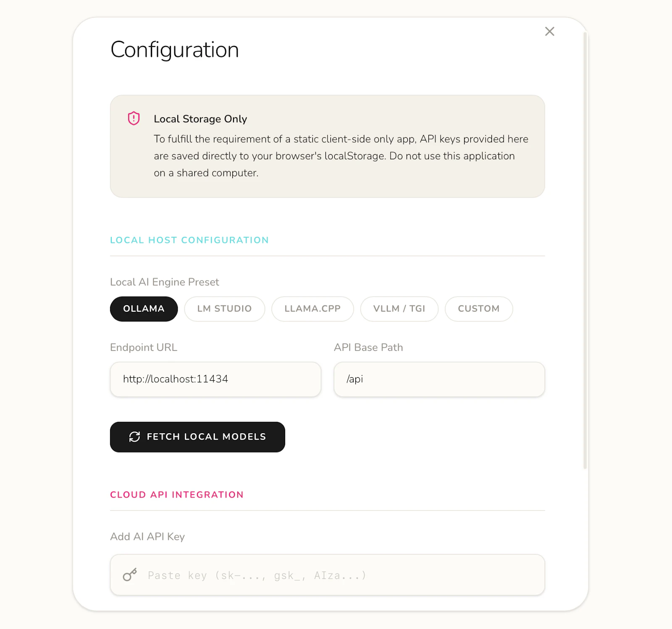The width and height of the screenshot is (672, 629).
Task: Click the pink shield warning icon
Action: pyautogui.click(x=134, y=118)
